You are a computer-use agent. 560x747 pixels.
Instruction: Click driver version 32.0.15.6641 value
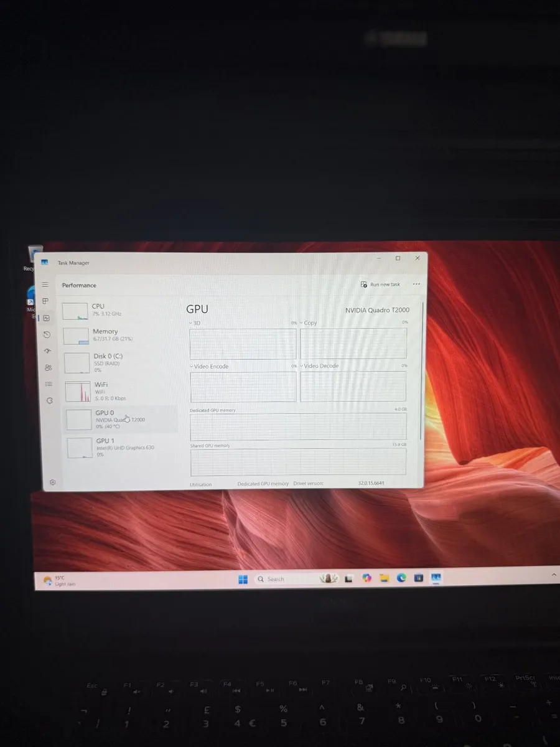coord(371,483)
